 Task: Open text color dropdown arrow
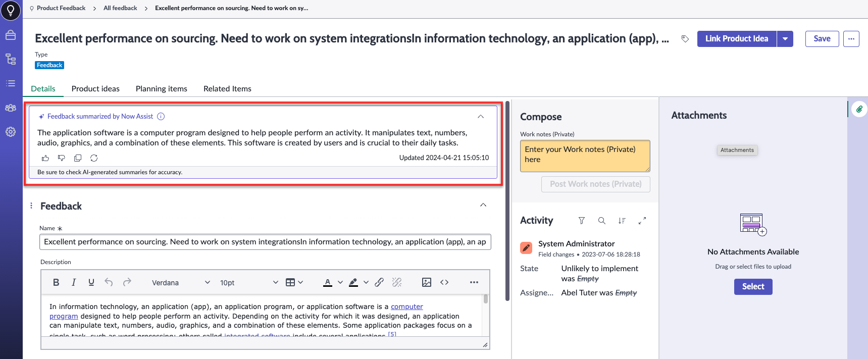[x=340, y=282]
